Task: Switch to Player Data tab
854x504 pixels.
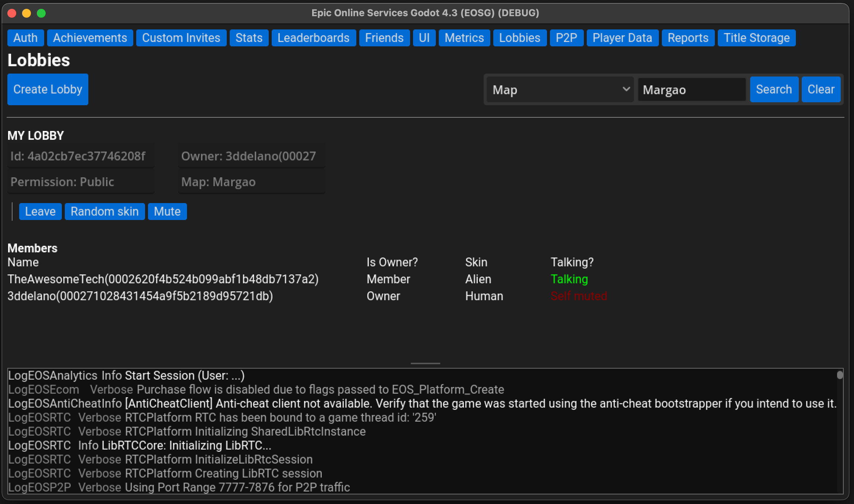Action: coord(622,38)
